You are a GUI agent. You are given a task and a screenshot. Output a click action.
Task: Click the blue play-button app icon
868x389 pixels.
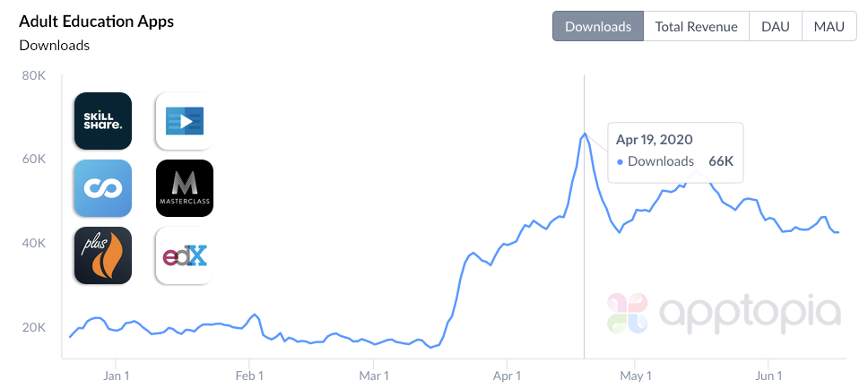pyautogui.click(x=184, y=121)
